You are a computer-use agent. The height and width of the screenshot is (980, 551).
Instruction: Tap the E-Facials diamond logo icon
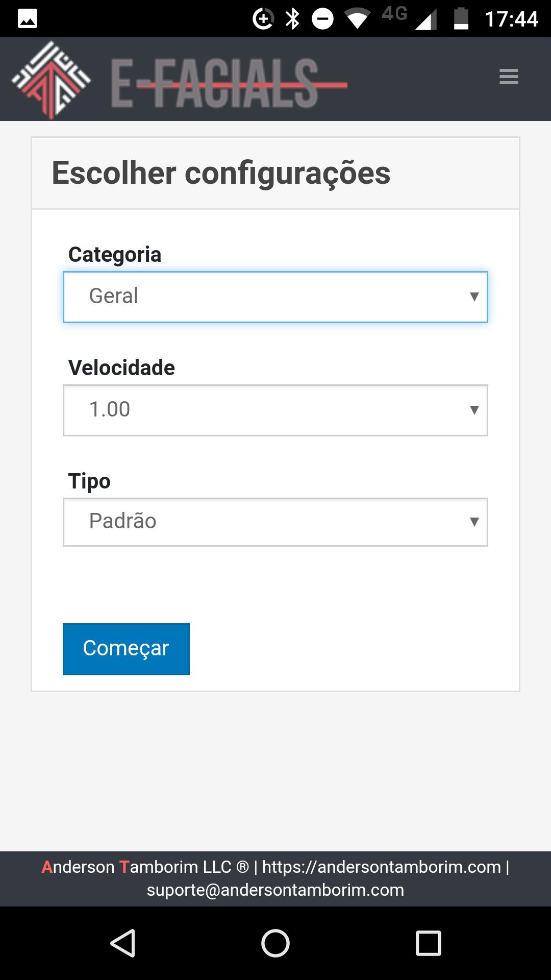point(51,80)
